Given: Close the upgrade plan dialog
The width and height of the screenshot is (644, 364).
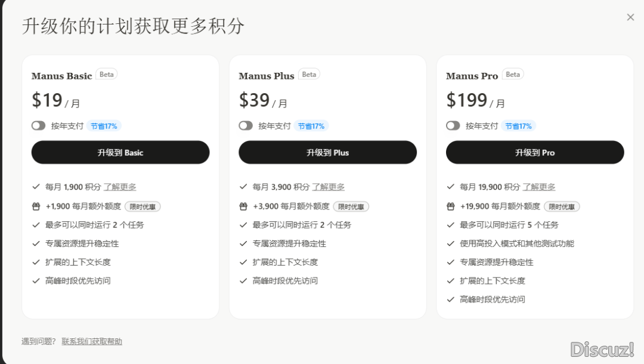Looking at the screenshot, I should (630, 17).
